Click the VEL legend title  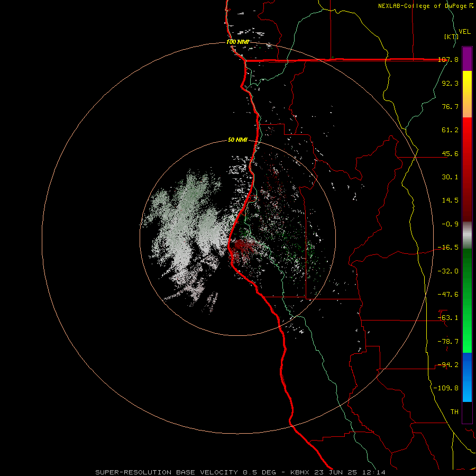(464, 32)
